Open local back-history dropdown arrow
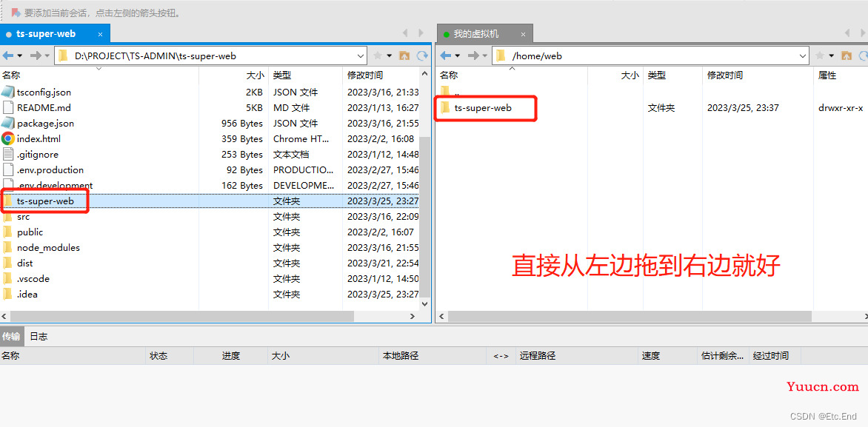The width and height of the screenshot is (868, 427). pyautogui.click(x=20, y=56)
